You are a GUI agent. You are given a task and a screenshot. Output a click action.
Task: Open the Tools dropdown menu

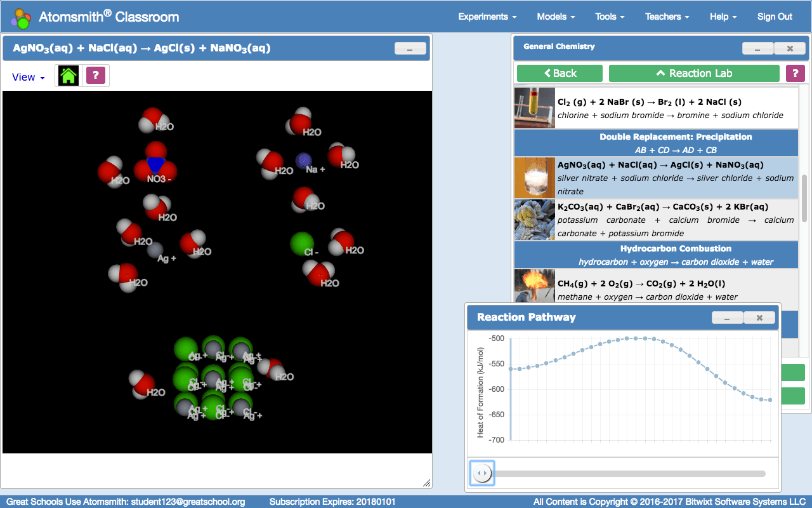coord(610,17)
